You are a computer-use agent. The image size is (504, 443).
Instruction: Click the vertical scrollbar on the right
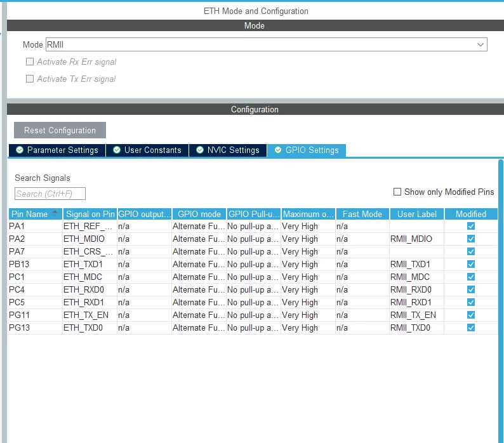tap(501, 301)
